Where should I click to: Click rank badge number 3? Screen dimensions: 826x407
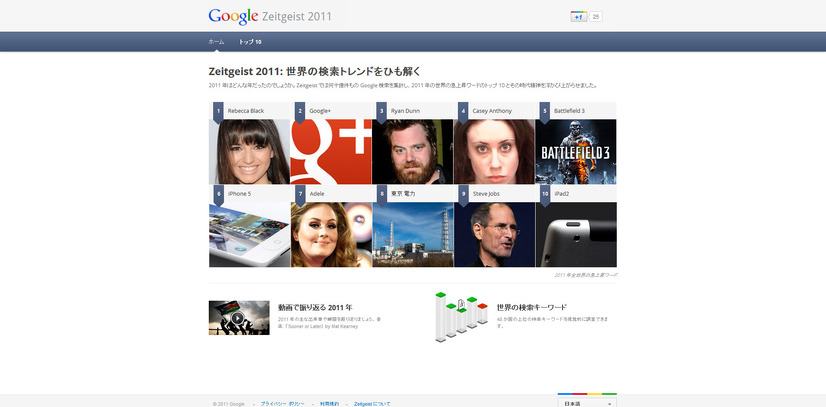[381, 113]
